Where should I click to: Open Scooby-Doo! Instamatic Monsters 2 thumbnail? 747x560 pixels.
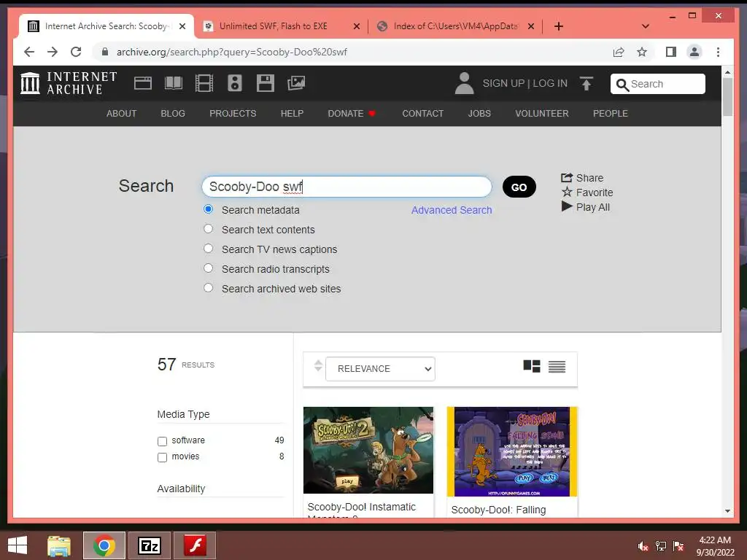click(x=368, y=450)
